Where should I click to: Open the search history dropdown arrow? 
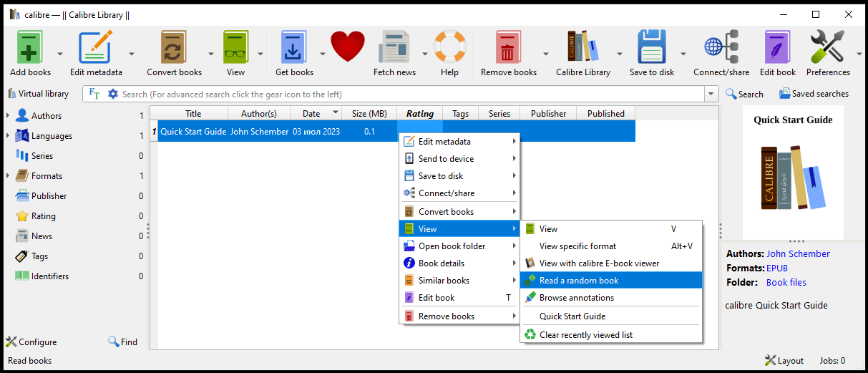tap(711, 94)
